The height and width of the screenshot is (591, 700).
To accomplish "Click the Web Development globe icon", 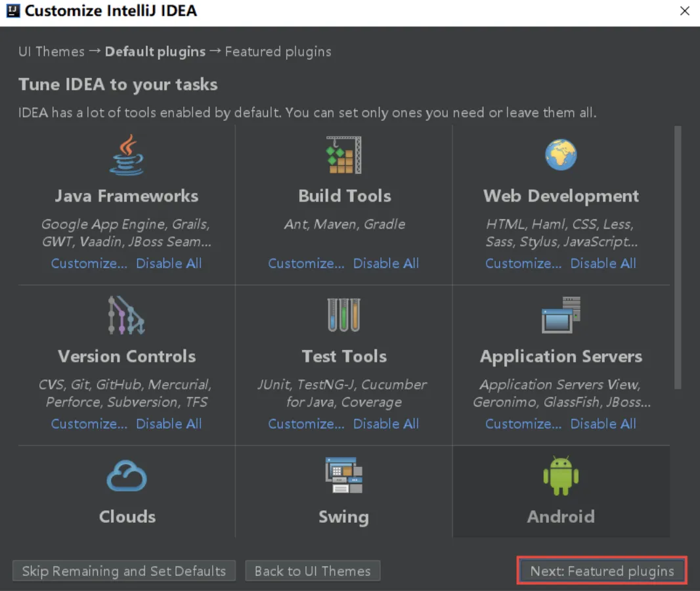I will click(x=561, y=155).
